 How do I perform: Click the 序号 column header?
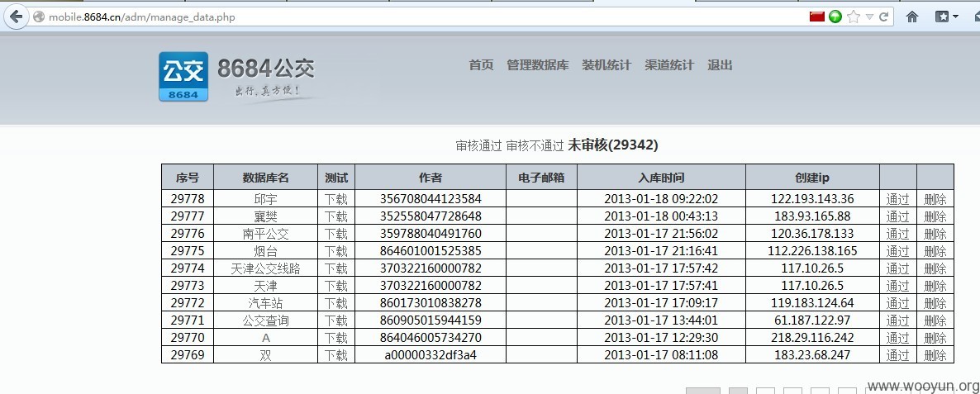point(188,178)
